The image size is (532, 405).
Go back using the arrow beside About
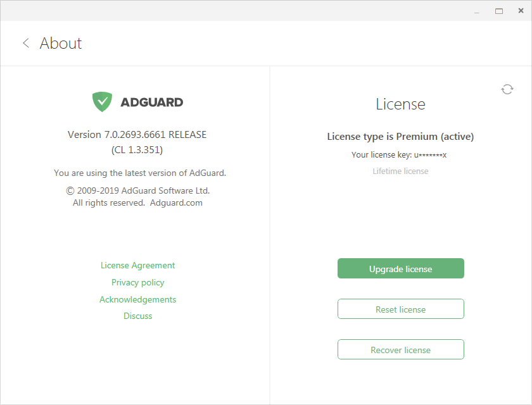[26, 43]
